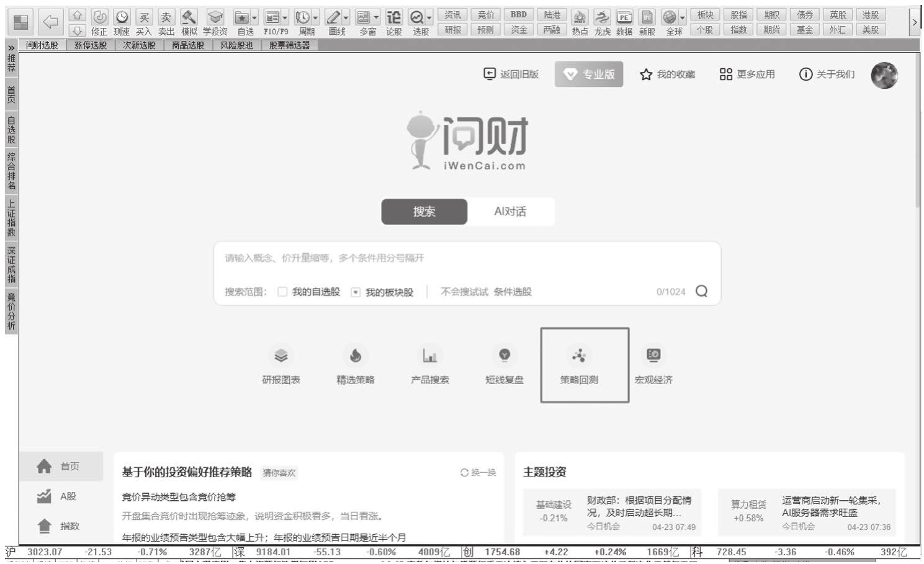Click the 条件选股 link
924x564 pixels.
(x=513, y=292)
